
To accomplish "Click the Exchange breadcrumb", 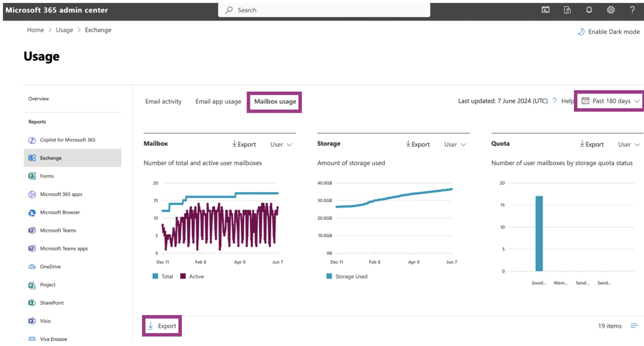I will (98, 30).
